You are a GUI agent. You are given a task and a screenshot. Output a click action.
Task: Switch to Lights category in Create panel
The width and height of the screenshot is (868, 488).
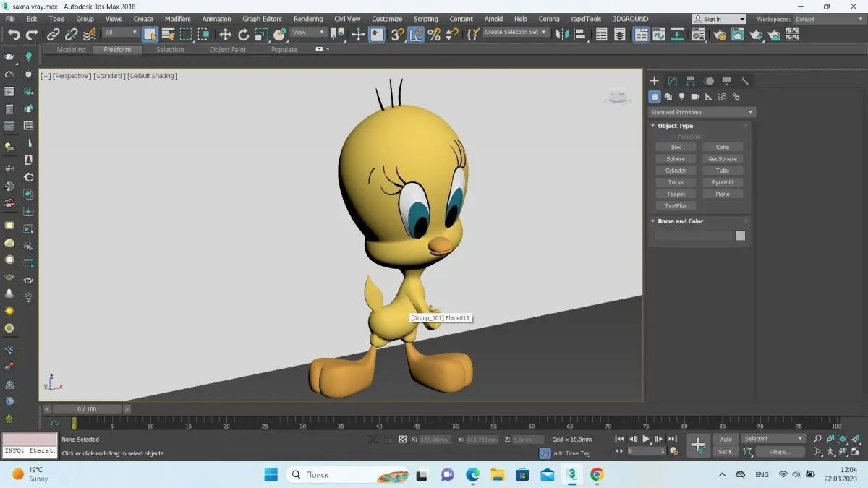(681, 97)
